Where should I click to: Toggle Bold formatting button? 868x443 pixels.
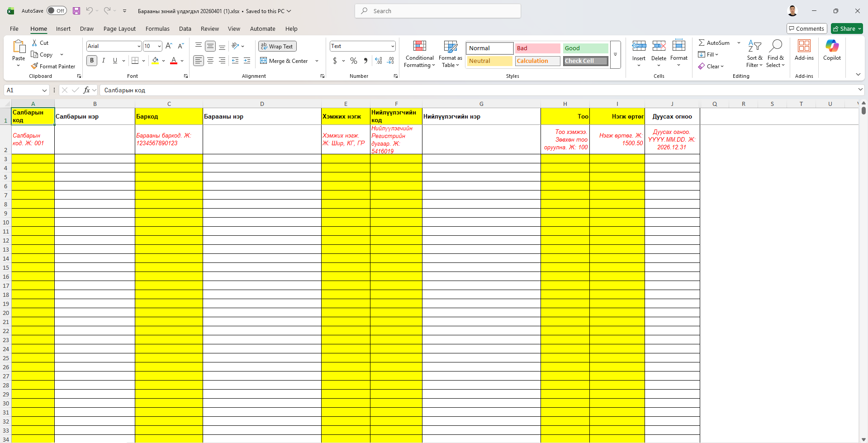click(x=92, y=61)
